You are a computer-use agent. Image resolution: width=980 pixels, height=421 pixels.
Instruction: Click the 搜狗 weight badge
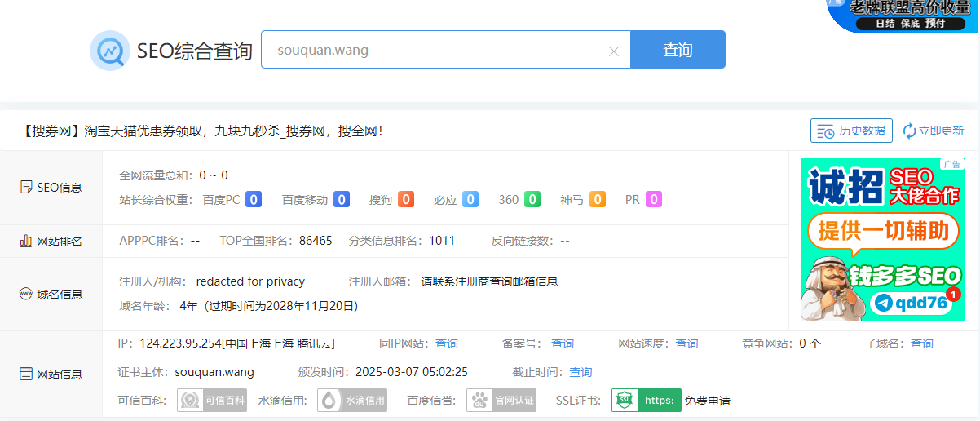coord(406,199)
